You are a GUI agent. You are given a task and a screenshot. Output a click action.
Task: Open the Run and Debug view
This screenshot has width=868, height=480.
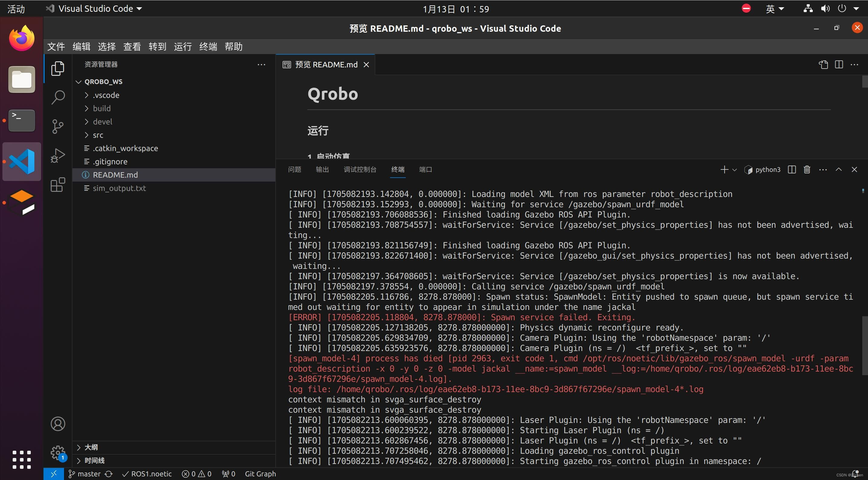[58, 156]
